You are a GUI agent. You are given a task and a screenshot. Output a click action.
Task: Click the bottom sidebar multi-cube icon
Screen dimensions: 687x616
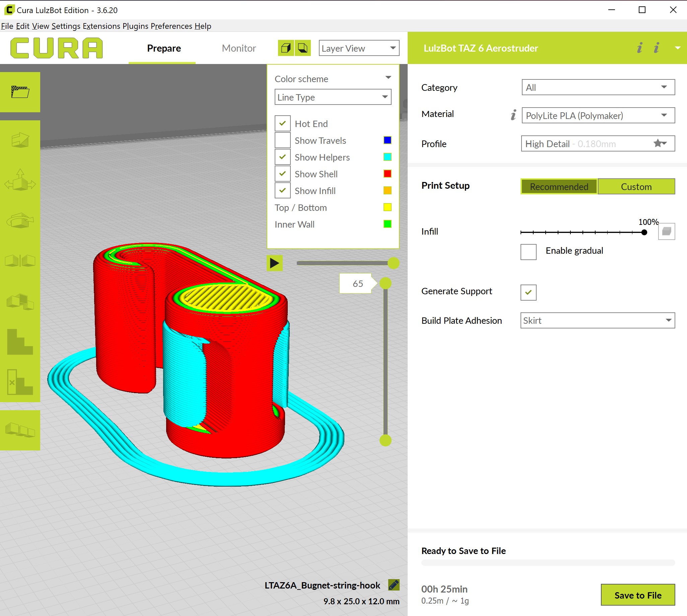20,430
